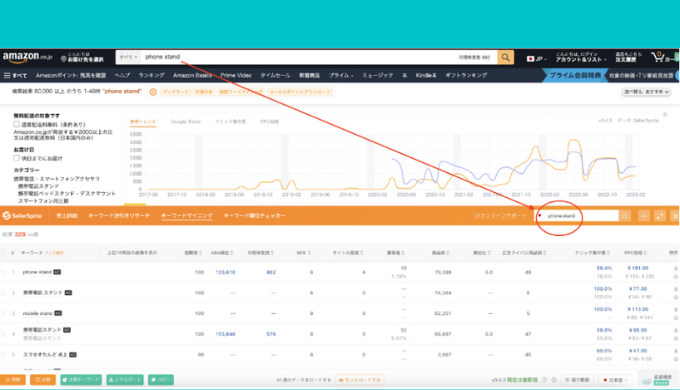Minimize the SellerSprite panel with dash icon
Viewport: 680px width, 390px height.
tap(644, 216)
